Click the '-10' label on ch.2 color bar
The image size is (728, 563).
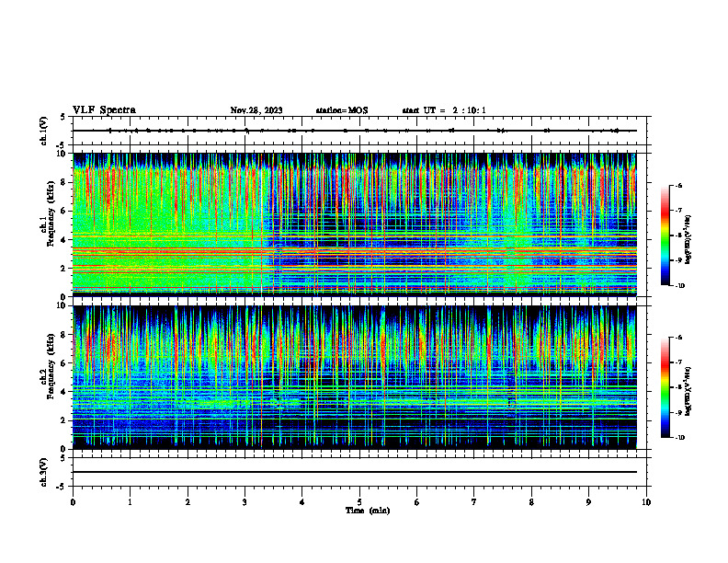pos(679,438)
